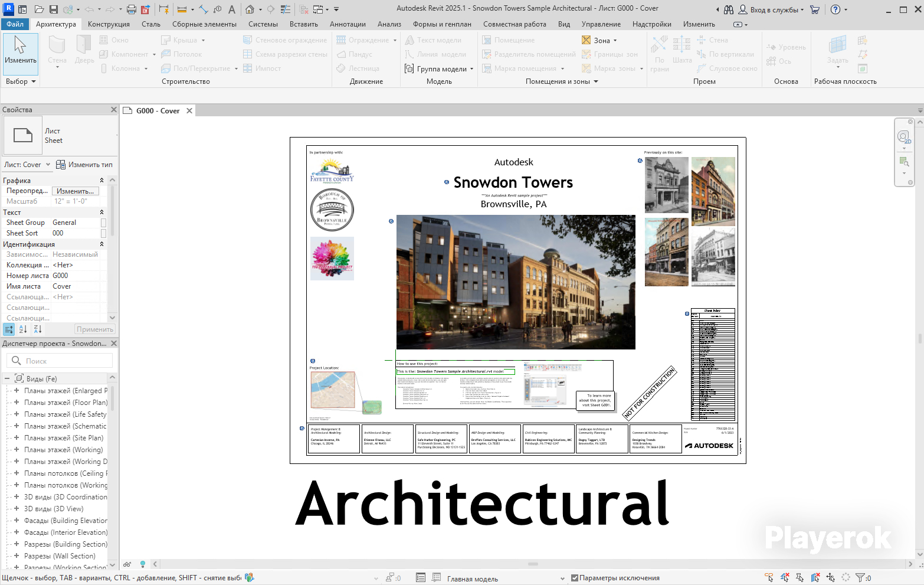Viewport: 924px width, 585px height.
Task: Switch to the Вид ribbon tab
Action: coord(564,24)
